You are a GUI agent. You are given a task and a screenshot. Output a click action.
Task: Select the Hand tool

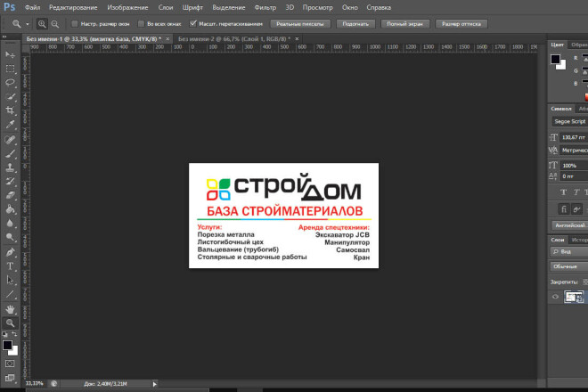click(x=10, y=309)
